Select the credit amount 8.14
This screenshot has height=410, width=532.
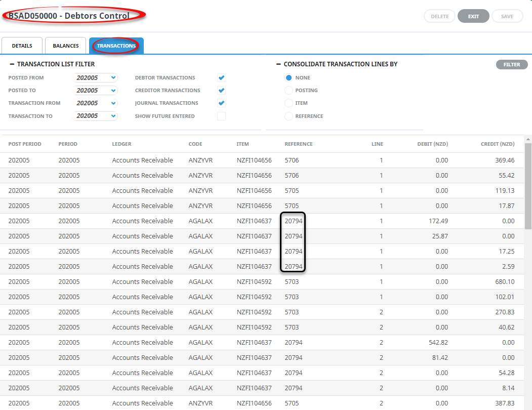pyautogui.click(x=508, y=388)
